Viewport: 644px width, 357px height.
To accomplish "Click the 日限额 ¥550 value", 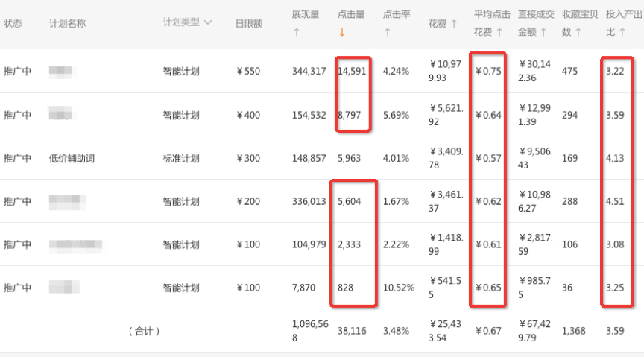I will point(248,72).
